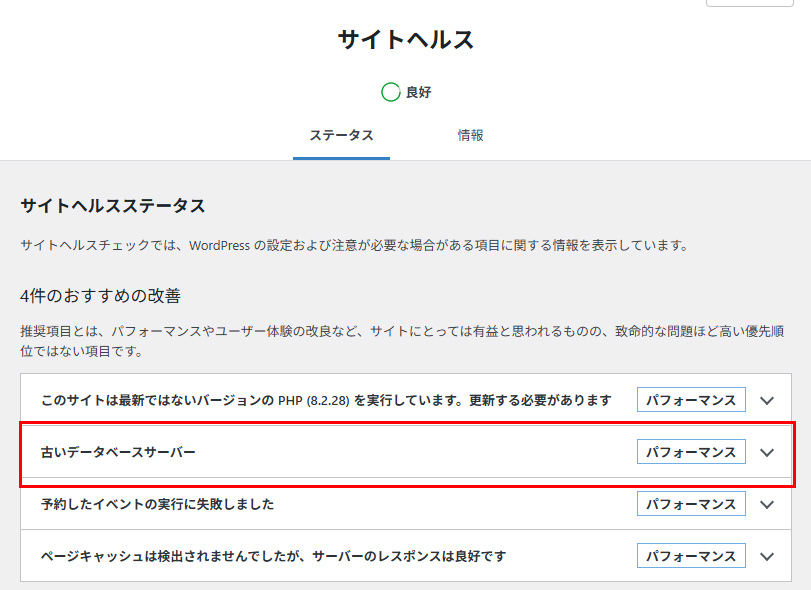Open the 情報 tab
811x590 pixels.
point(471,136)
